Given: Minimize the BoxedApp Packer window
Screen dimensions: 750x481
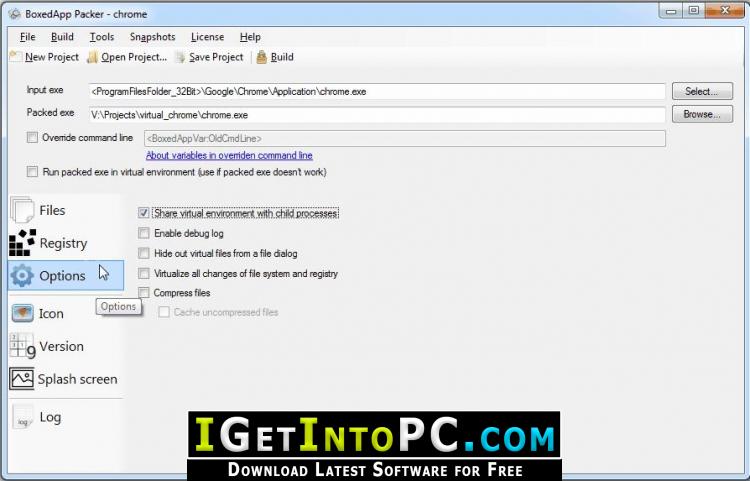Looking at the screenshot, I should pyautogui.click(x=672, y=11).
